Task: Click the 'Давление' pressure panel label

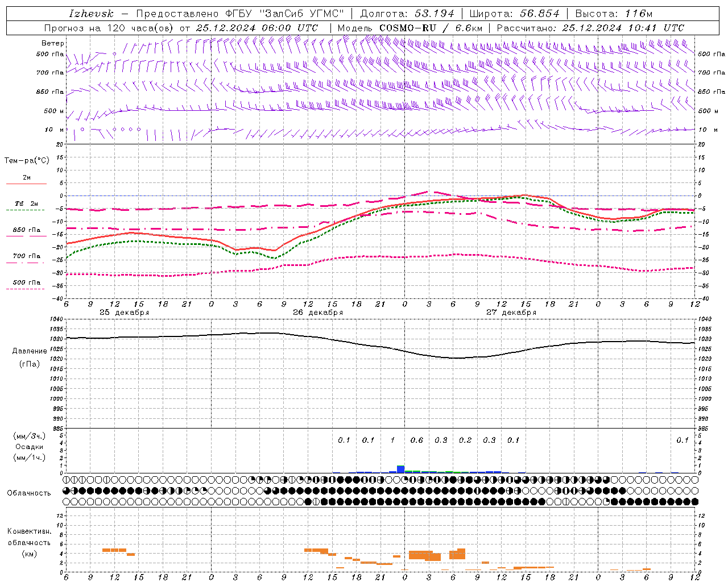Action: 30,351
